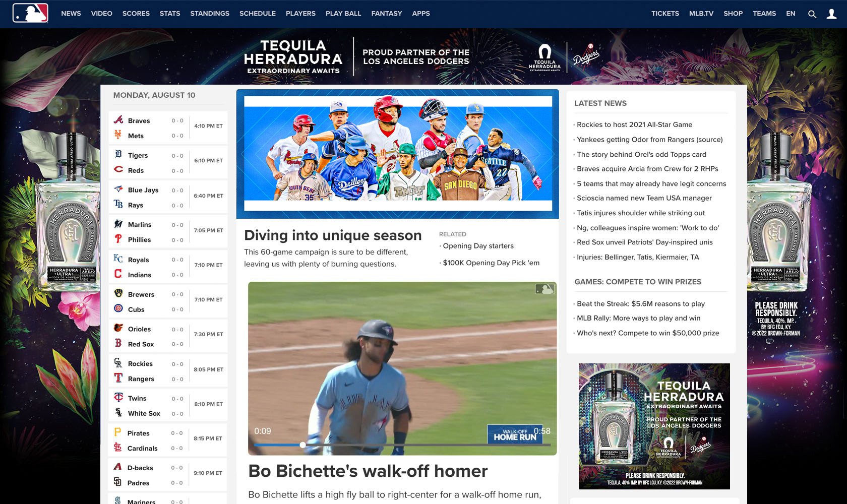This screenshot has height=504, width=847.
Task: Click the featured players banner image
Action: pyautogui.click(x=397, y=154)
